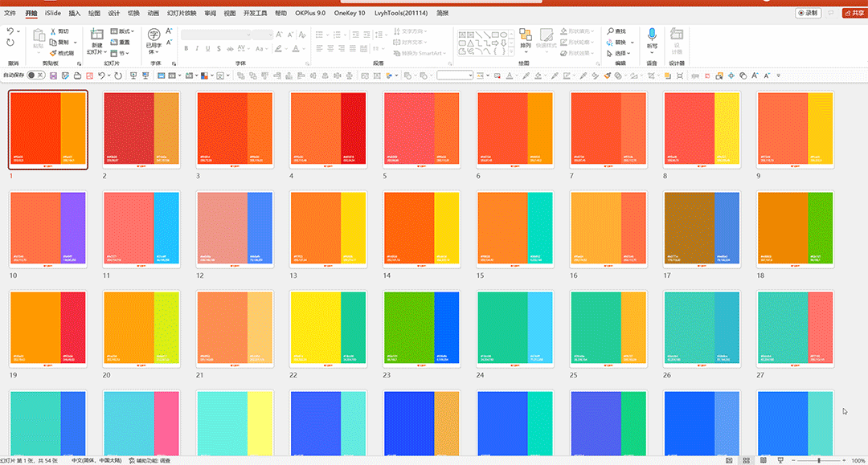Expand the 节 section dropdown
The height and width of the screenshot is (465, 868).
point(120,53)
